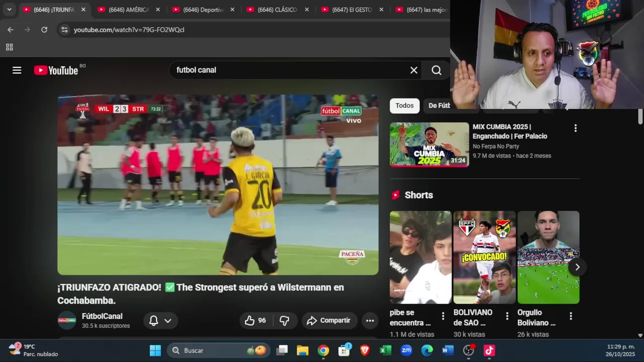Close the 'CLÁSICO' browser tab

coord(307,10)
